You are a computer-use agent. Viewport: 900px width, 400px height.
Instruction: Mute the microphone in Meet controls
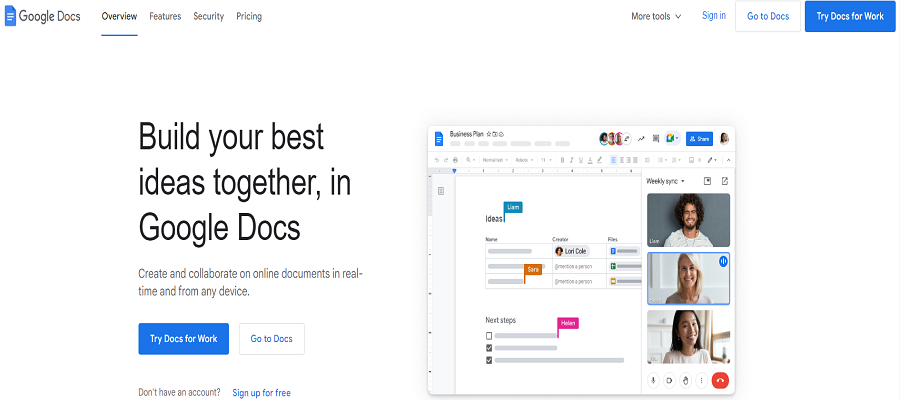(x=653, y=380)
